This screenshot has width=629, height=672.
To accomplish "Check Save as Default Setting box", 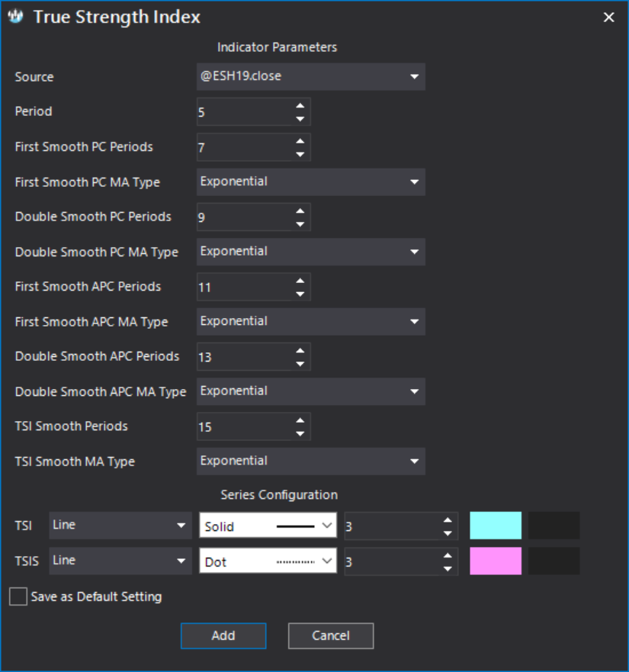I will pyautogui.click(x=18, y=596).
